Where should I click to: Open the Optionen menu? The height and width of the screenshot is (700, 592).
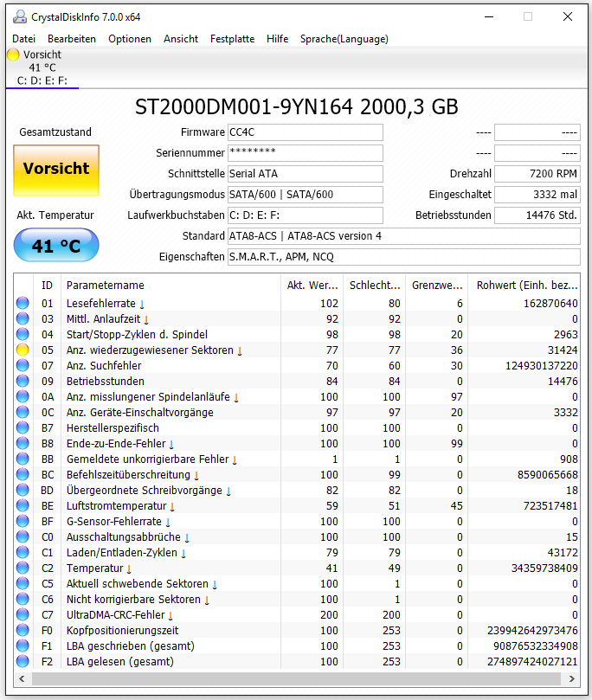coord(130,39)
